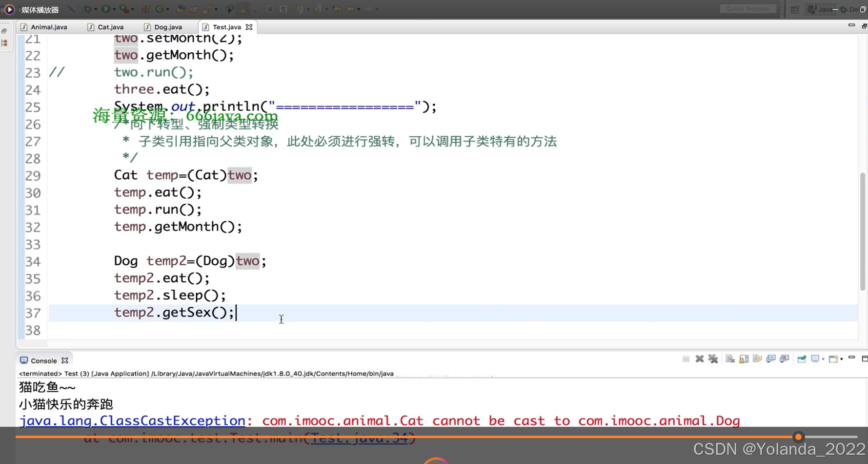Open the New Java Class dropdown arrow
Viewport: 868px width, 464px height.
(168, 9)
